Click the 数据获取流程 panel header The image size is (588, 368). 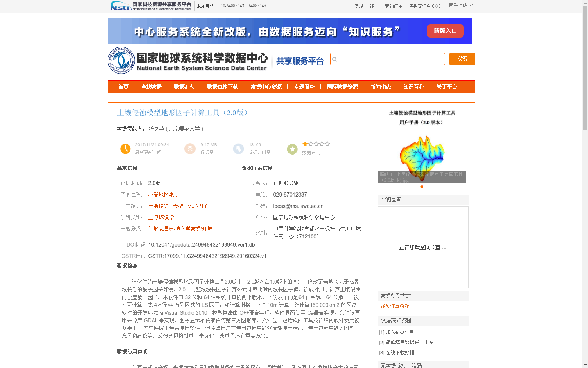click(423, 321)
